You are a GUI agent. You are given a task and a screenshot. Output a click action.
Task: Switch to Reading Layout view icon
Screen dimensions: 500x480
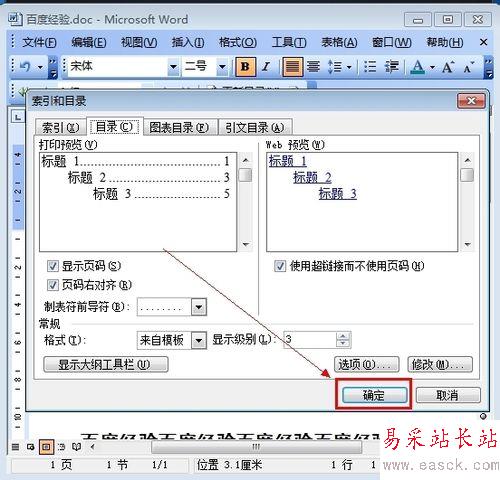coord(77,447)
